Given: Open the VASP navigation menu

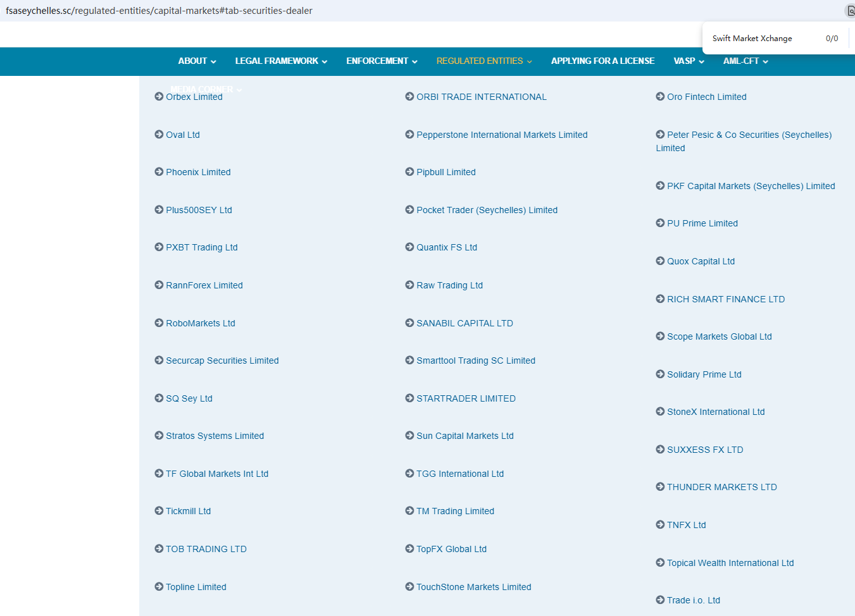Looking at the screenshot, I should 689,61.
